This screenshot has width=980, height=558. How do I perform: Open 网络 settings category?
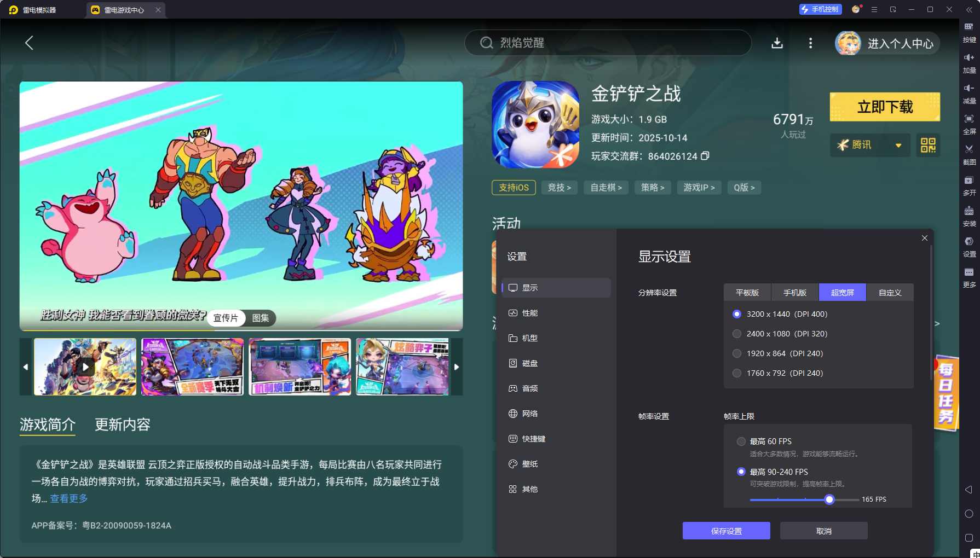(x=556, y=414)
